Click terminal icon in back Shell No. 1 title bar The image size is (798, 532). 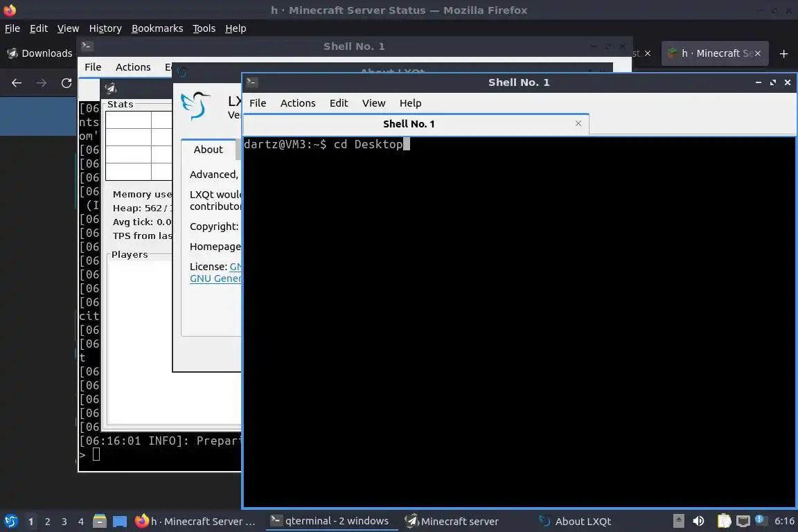(x=87, y=46)
